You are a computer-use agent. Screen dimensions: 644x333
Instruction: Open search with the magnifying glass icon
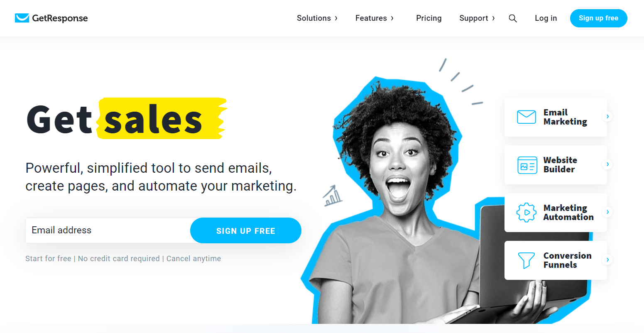click(513, 18)
